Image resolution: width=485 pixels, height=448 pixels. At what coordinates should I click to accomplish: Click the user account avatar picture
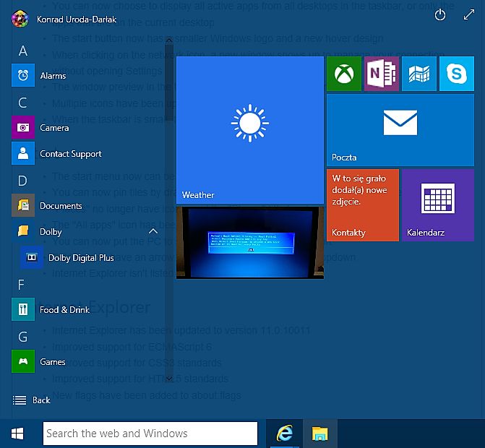click(x=20, y=19)
